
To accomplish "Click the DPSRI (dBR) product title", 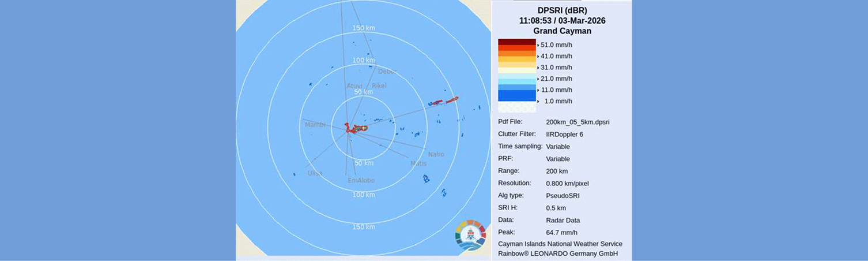I will (562, 10).
